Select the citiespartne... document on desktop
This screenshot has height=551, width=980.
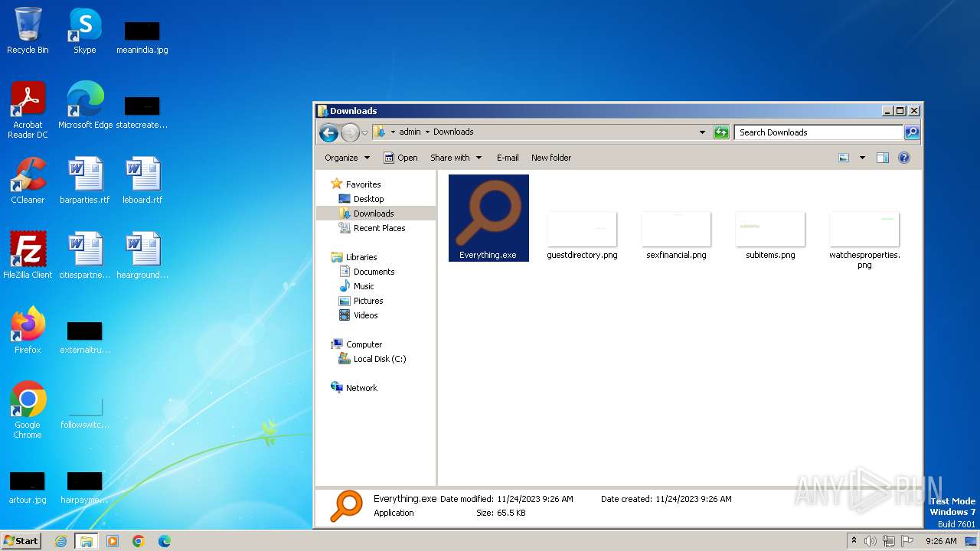pyautogui.click(x=85, y=256)
